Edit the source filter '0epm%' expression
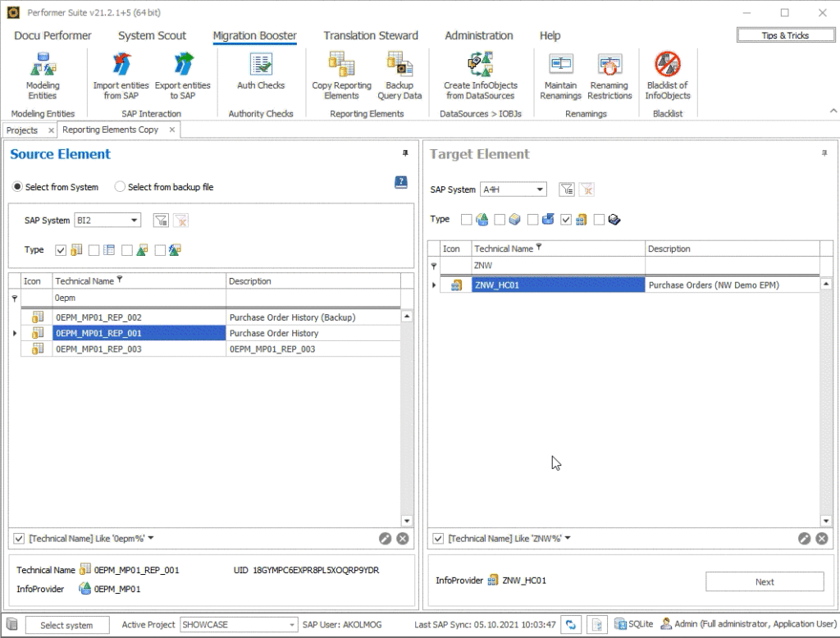Screen dimensions: 840x638 386,538
